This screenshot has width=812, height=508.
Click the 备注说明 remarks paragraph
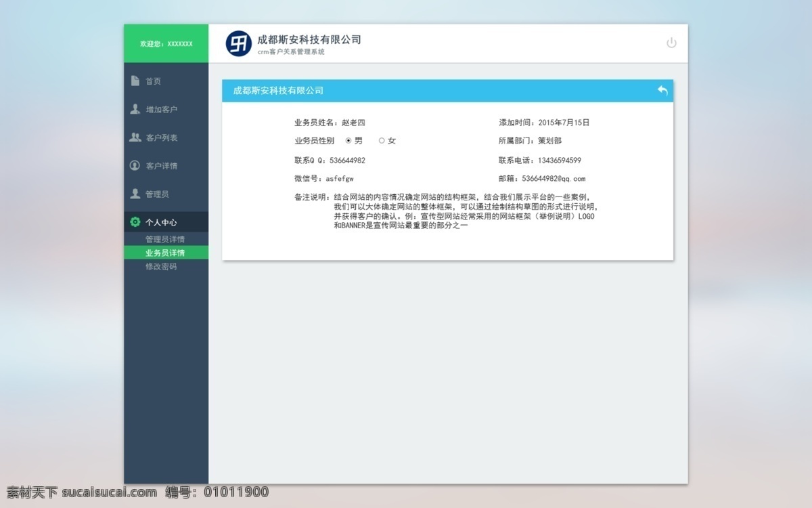(x=466, y=211)
